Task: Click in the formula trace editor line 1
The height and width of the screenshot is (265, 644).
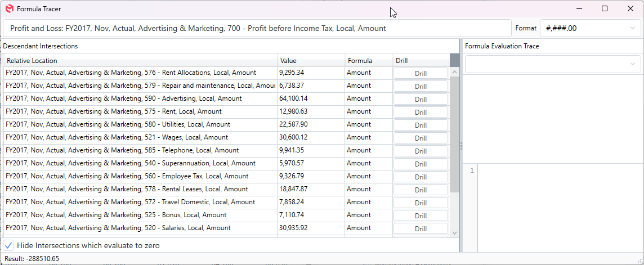Action: (557, 170)
